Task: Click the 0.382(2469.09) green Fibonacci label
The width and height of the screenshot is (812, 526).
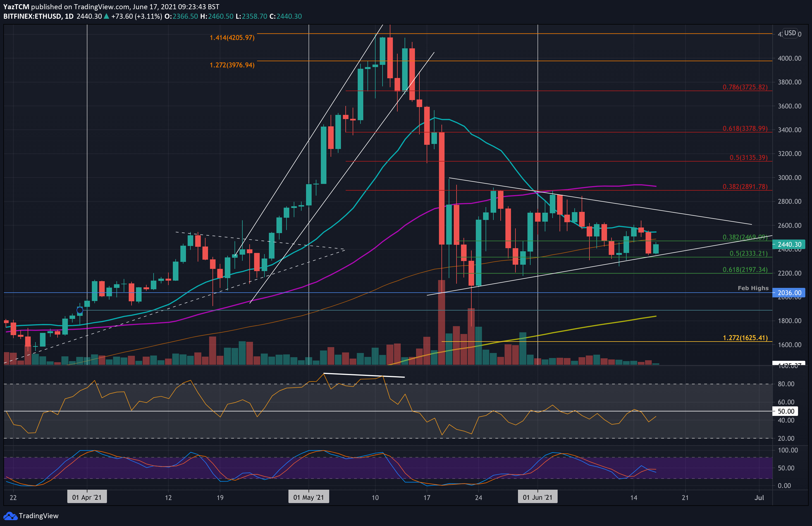Action: (x=745, y=237)
